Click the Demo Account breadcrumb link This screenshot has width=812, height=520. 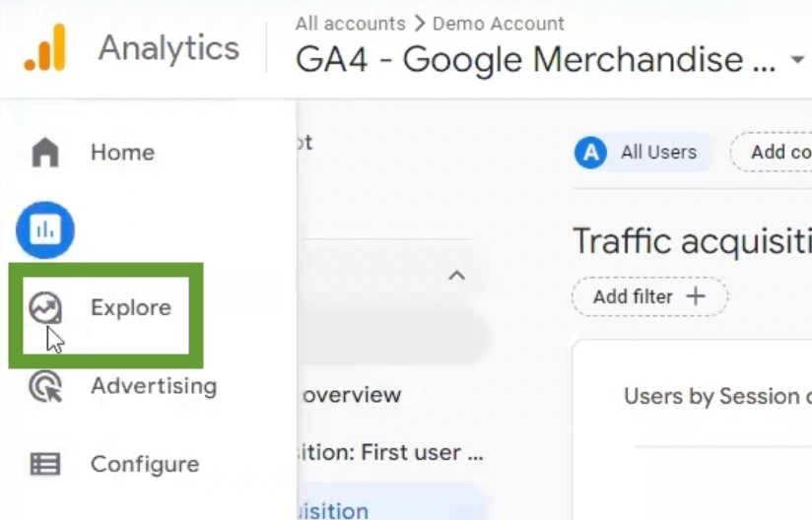(498, 24)
